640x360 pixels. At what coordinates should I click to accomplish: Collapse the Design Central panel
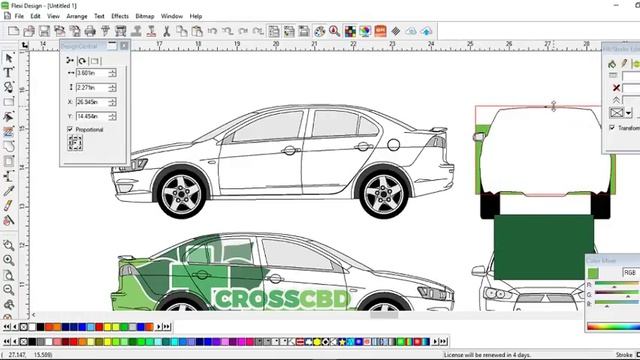coord(112,46)
